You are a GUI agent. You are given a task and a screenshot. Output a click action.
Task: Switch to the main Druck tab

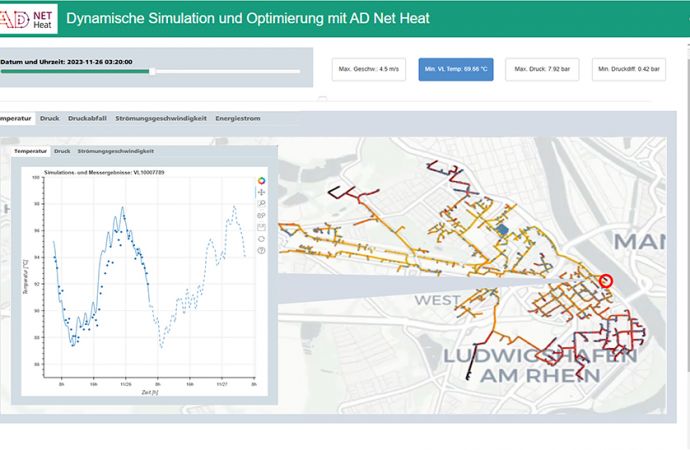coord(50,118)
